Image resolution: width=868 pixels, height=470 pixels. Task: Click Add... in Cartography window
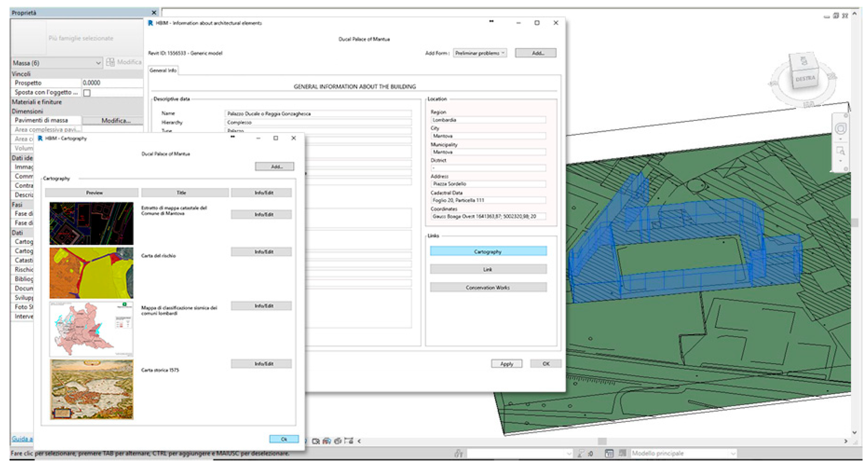(x=274, y=166)
